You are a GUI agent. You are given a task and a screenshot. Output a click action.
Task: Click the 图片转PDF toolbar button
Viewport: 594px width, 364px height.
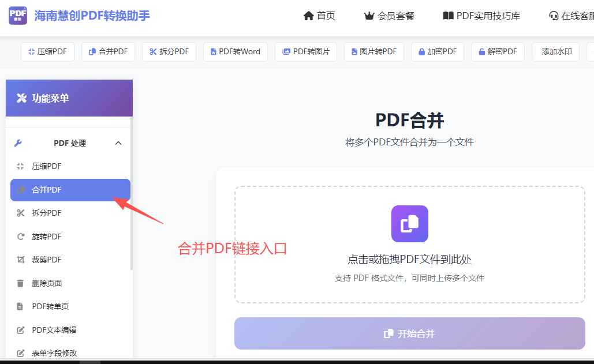[x=374, y=51]
